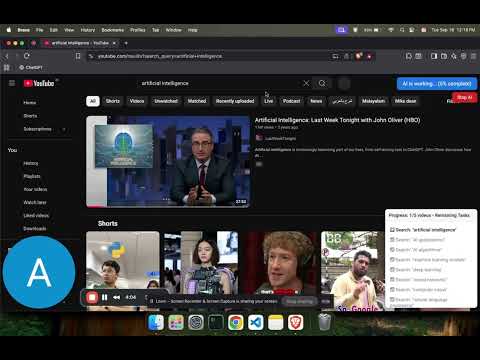Image resolution: width=480 pixels, height=360 pixels.
Task: Open the browser apps grid in bookmarks bar
Action: [x=6, y=68]
